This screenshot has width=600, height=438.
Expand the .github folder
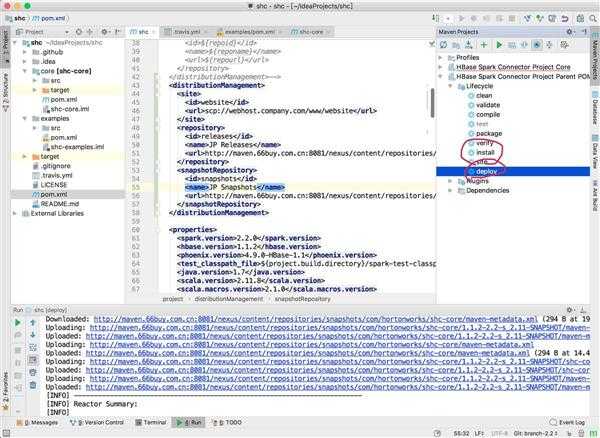(x=25, y=52)
